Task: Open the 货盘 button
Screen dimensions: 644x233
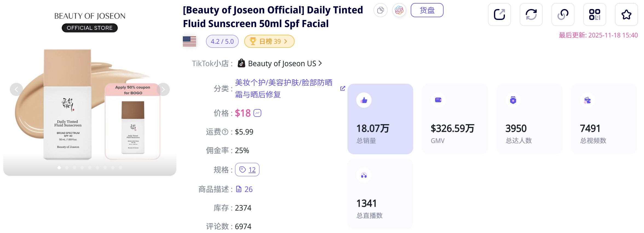Action: (427, 10)
